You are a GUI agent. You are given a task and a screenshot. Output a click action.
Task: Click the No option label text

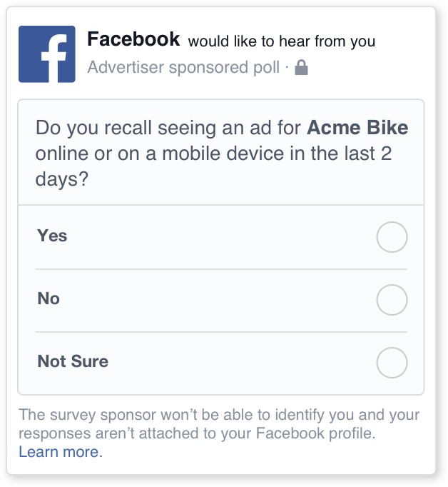(x=49, y=298)
